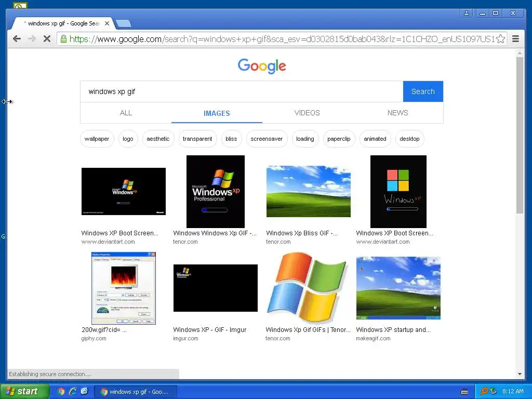532x399 pixels.
Task: Open the makeagif desktop startup thumbnail
Action: pyautogui.click(x=398, y=288)
